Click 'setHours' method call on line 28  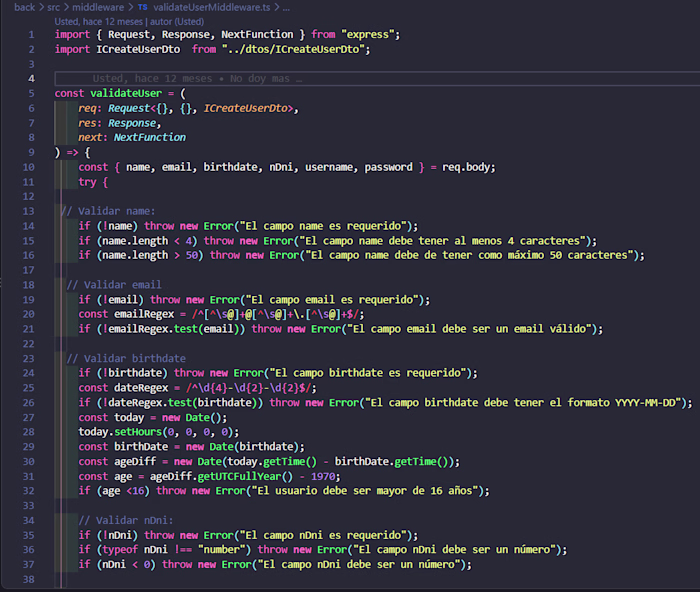[138, 432]
